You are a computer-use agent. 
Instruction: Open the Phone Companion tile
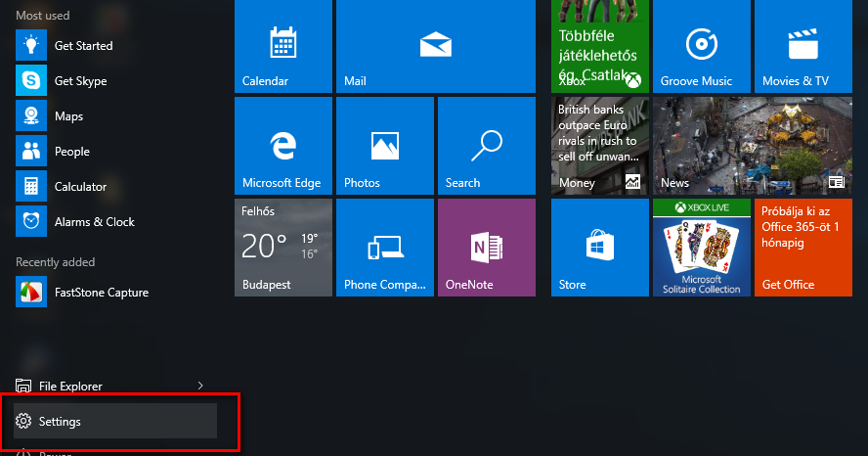(x=385, y=248)
